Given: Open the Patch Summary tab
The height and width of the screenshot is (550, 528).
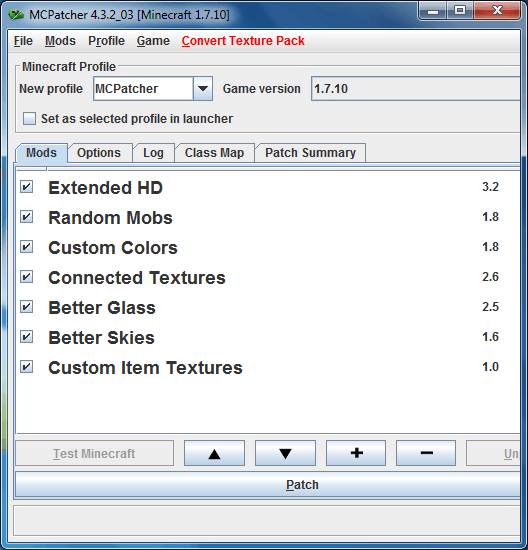Looking at the screenshot, I should point(310,153).
